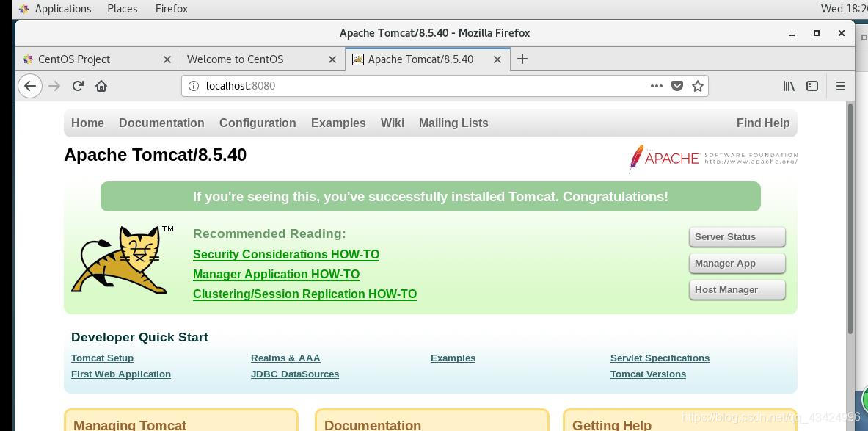Maximize the Firefox window
Image resolution: width=868 pixels, height=431 pixels.
click(817, 33)
